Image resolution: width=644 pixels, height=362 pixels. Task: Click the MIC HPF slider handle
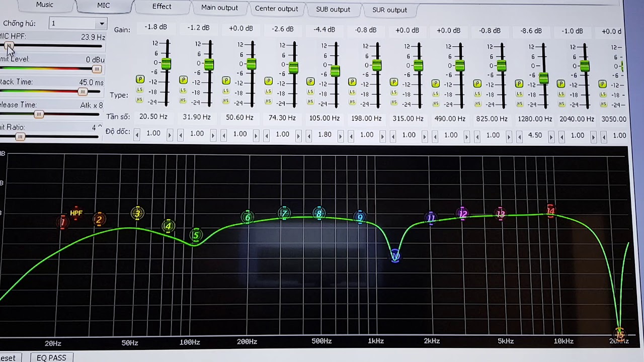tap(9, 46)
